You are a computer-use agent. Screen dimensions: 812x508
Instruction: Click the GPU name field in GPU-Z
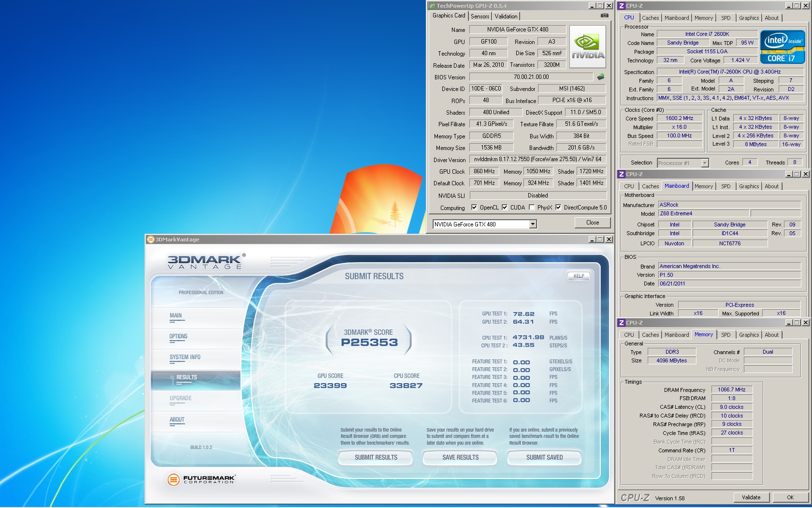517,30
